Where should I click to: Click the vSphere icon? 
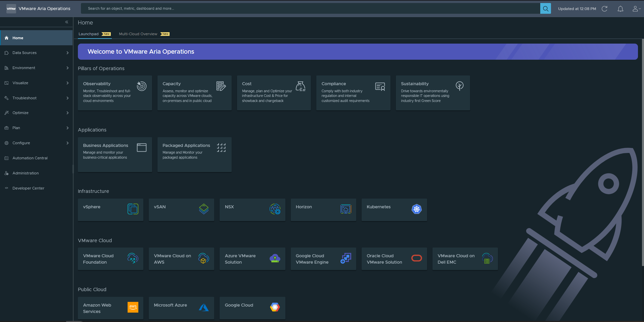tap(133, 209)
